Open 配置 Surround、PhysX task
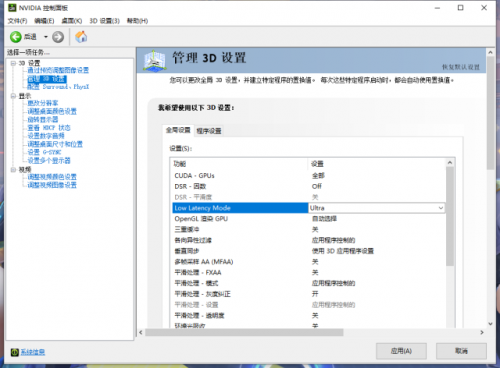 tap(58, 87)
